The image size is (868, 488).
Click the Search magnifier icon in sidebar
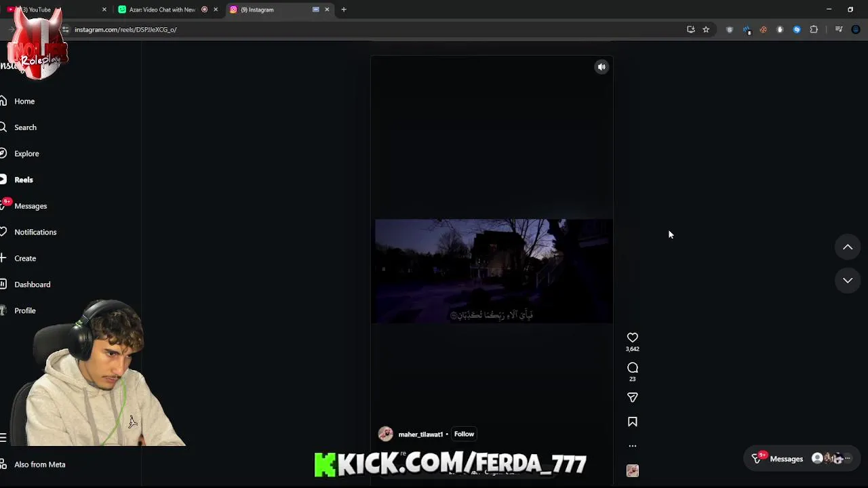pos(3,127)
